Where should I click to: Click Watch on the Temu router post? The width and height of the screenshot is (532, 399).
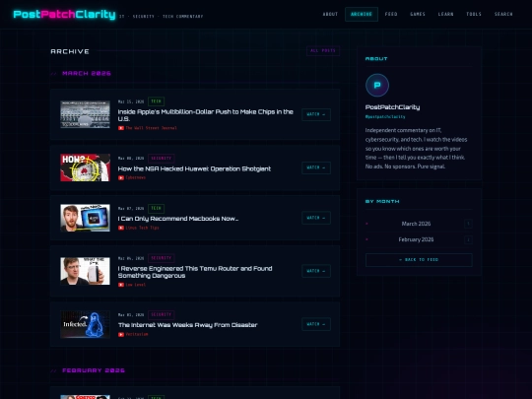(316, 271)
